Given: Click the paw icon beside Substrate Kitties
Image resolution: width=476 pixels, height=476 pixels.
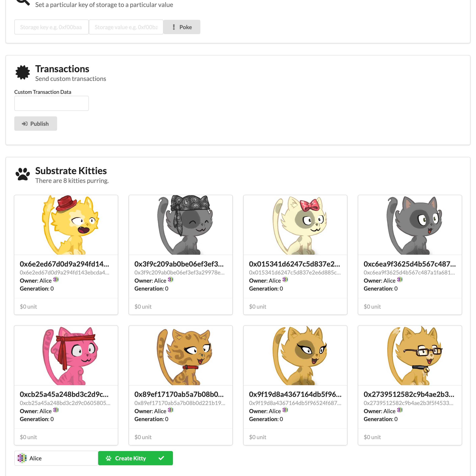Looking at the screenshot, I should coord(23,174).
